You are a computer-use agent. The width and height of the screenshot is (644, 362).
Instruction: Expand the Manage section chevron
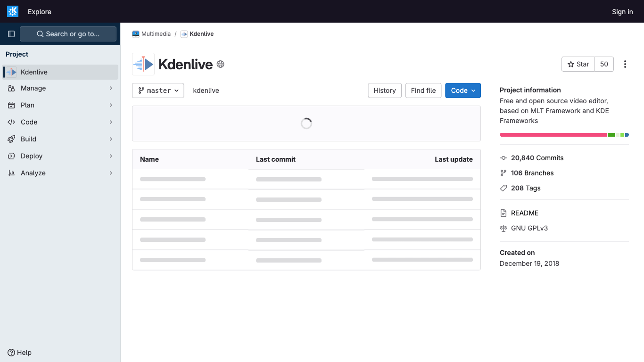click(111, 88)
